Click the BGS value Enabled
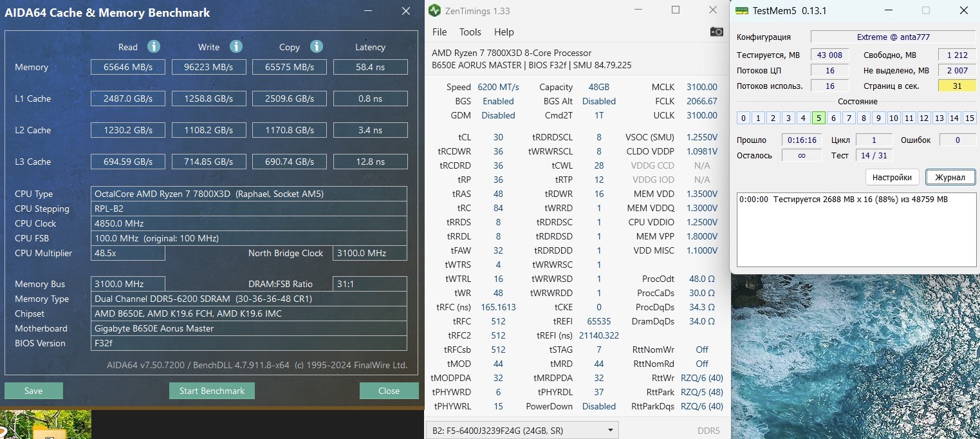Viewport: 980px width, 439px height. click(498, 101)
